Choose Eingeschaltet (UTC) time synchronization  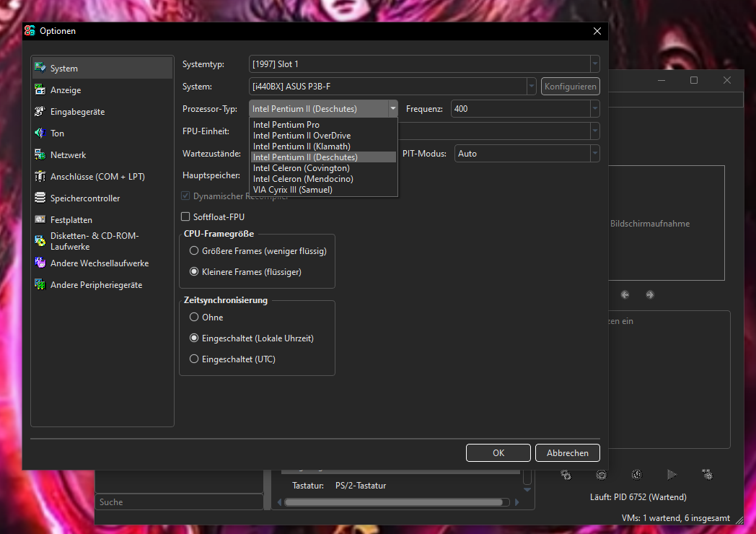pos(193,359)
